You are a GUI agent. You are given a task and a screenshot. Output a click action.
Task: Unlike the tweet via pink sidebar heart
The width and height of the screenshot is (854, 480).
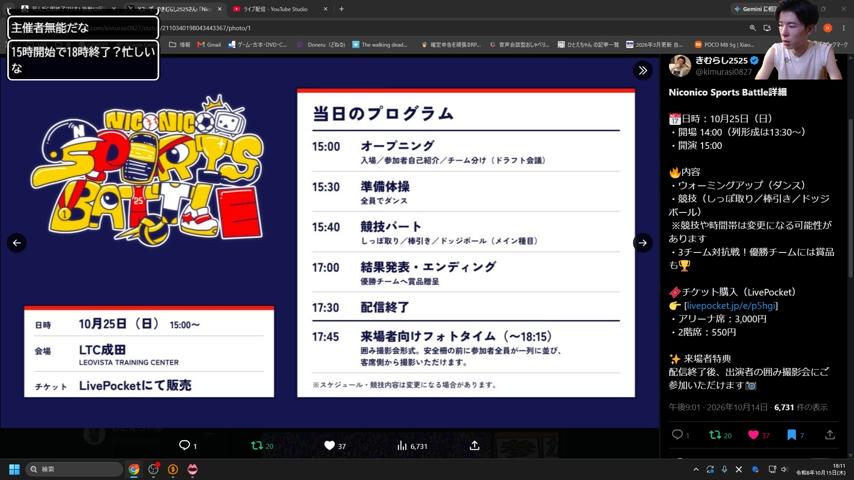753,434
